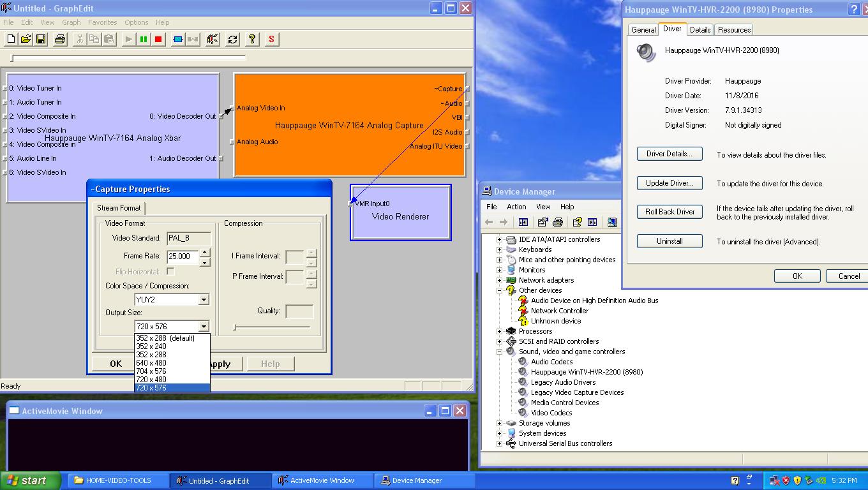Collapse the Other devices tree node

coord(499,290)
